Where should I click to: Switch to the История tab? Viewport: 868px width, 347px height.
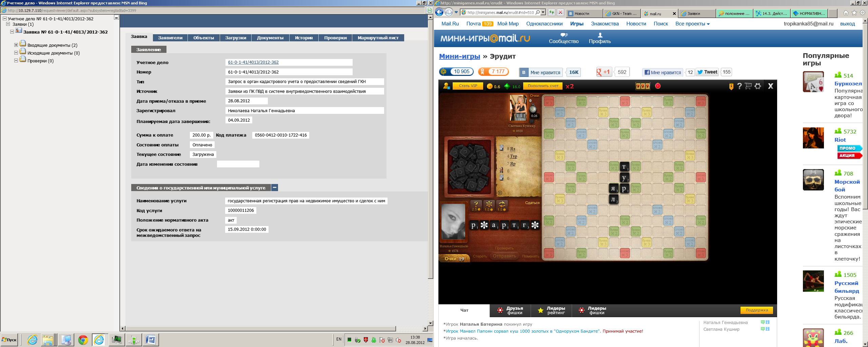304,38
